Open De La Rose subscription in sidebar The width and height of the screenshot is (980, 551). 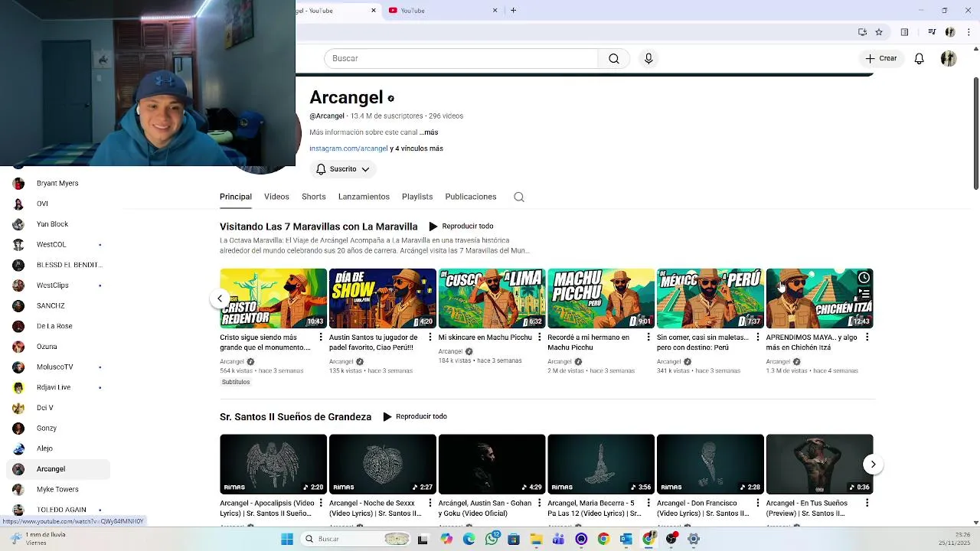(x=57, y=326)
